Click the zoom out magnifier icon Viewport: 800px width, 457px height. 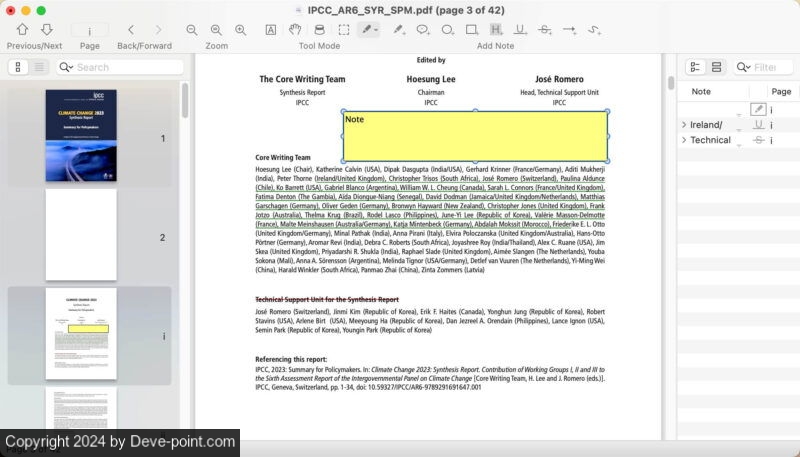click(x=192, y=30)
